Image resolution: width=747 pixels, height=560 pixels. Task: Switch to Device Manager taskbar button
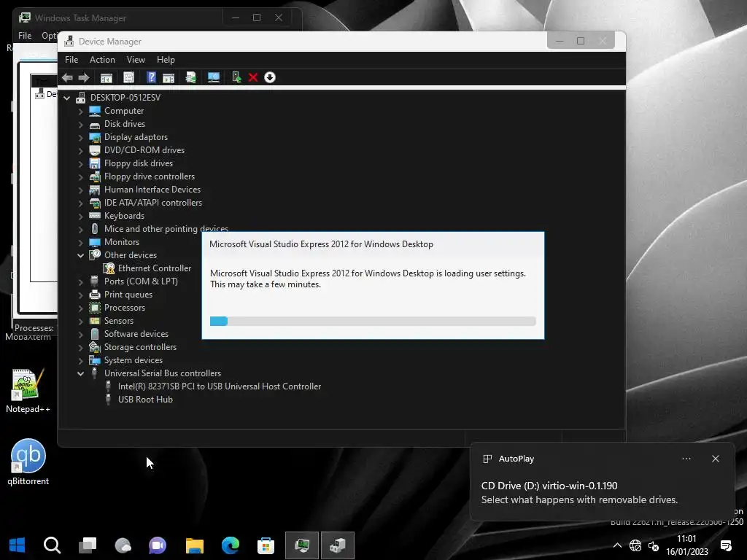tap(338, 545)
